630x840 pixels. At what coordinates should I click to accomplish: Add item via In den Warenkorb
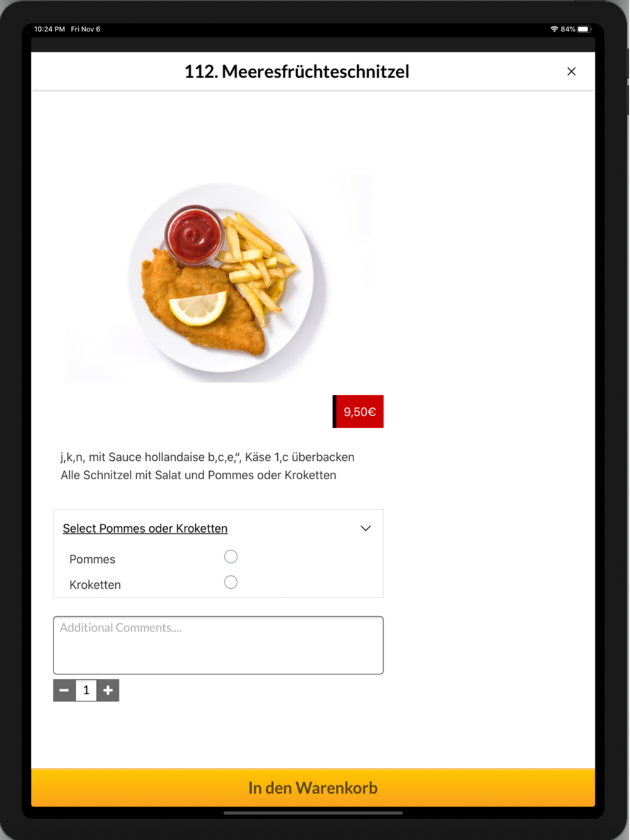[313, 788]
